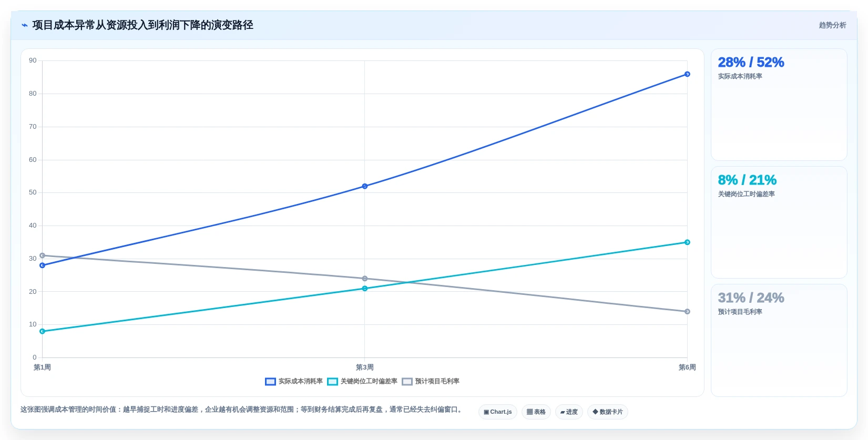Select gray data point at 第1周 (31)
This screenshot has width=868, height=440.
coord(43,255)
